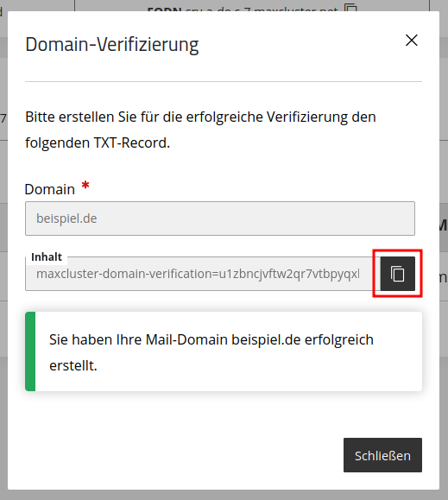Focus the Domain field showing beispiel.de
The width and height of the screenshot is (448, 500).
tap(220, 218)
